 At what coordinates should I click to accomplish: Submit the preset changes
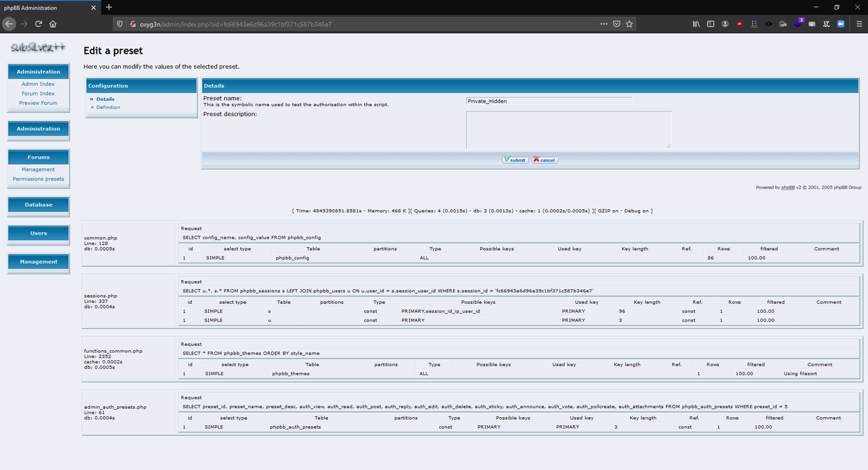click(515, 160)
